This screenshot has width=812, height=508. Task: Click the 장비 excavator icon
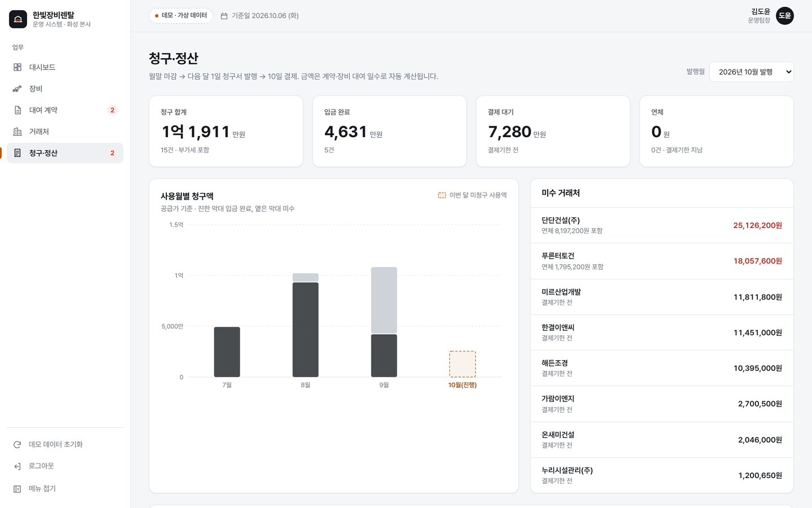(17, 89)
